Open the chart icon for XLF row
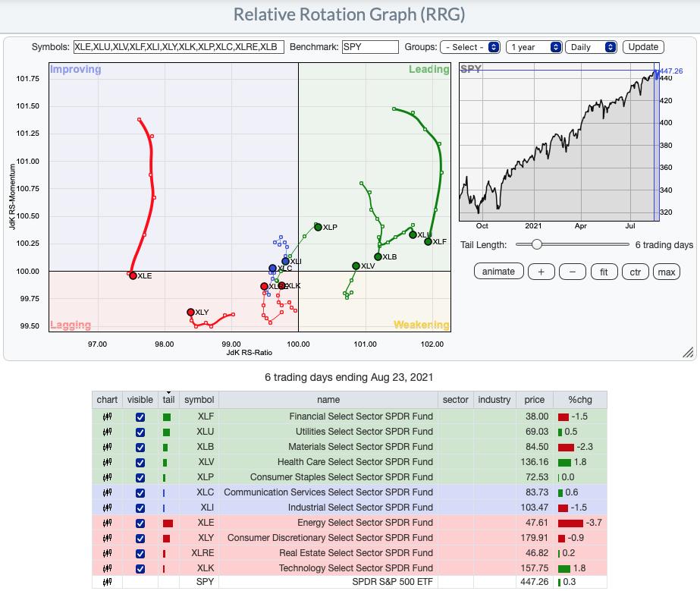The width and height of the screenshot is (700, 591). click(x=107, y=417)
